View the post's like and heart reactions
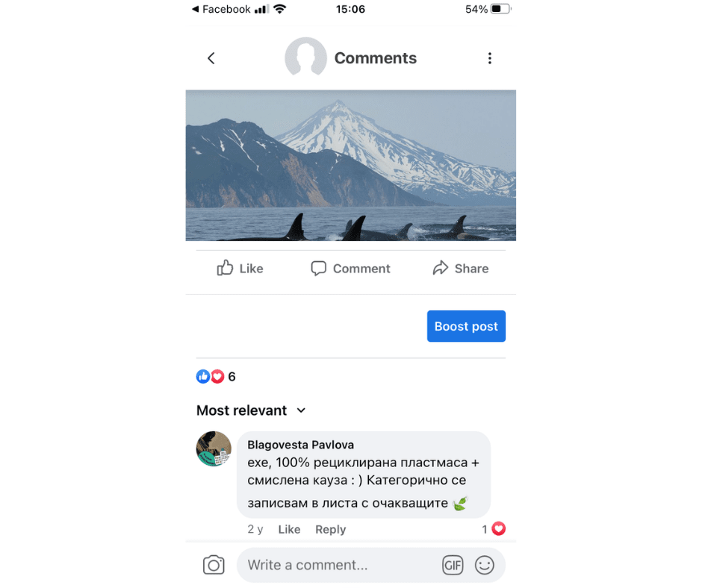Image resolution: width=702 pixels, height=588 pixels. 216,377
